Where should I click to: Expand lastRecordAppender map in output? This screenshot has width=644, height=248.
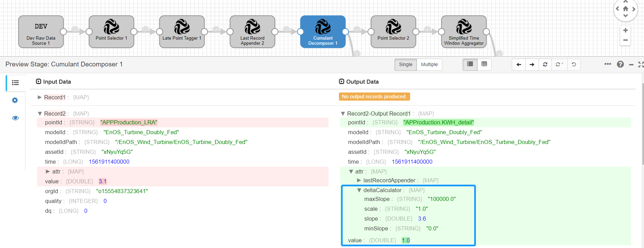[359, 180]
